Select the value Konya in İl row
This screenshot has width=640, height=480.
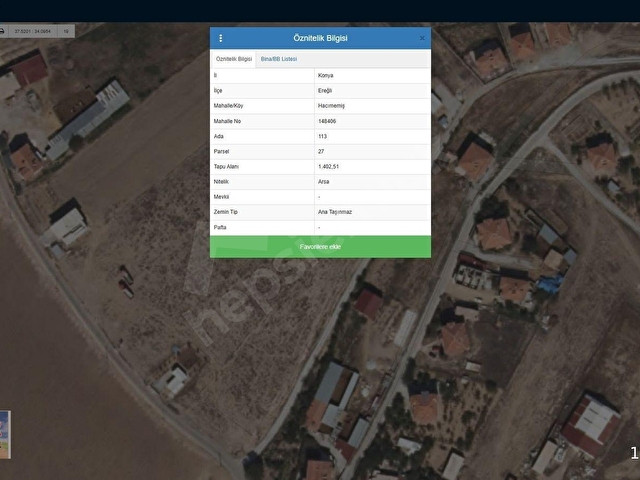point(325,76)
